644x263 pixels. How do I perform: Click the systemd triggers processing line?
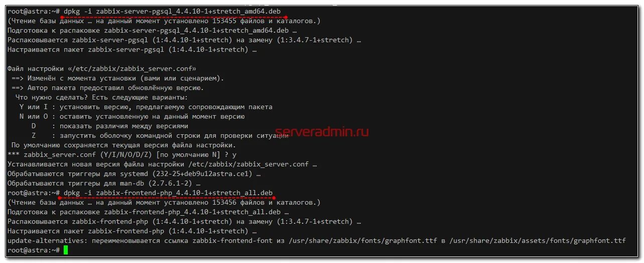(134, 174)
